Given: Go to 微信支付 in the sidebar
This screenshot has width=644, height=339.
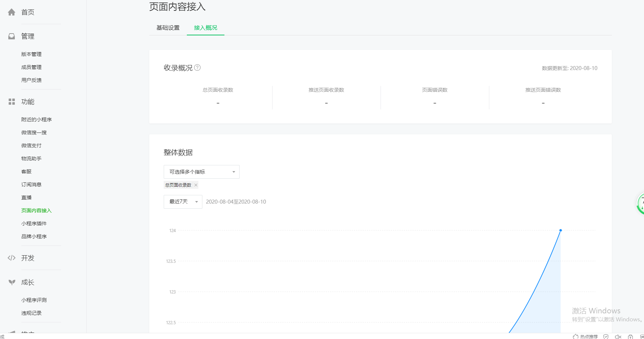Looking at the screenshot, I should click(31, 145).
